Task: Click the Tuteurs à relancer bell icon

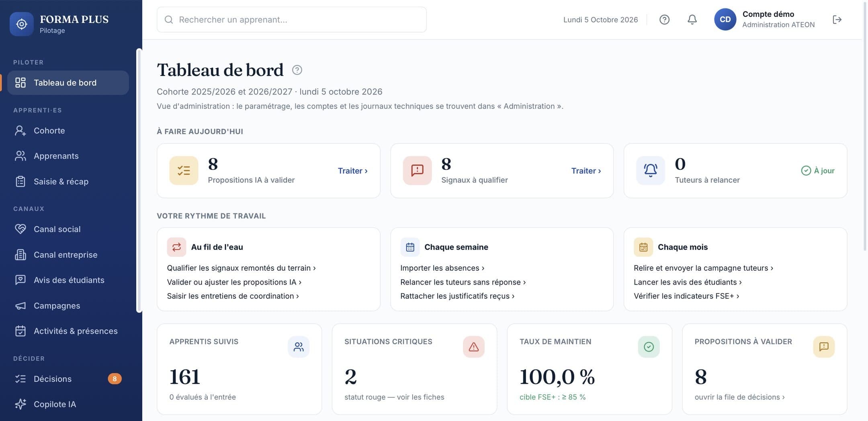Action: (x=651, y=170)
